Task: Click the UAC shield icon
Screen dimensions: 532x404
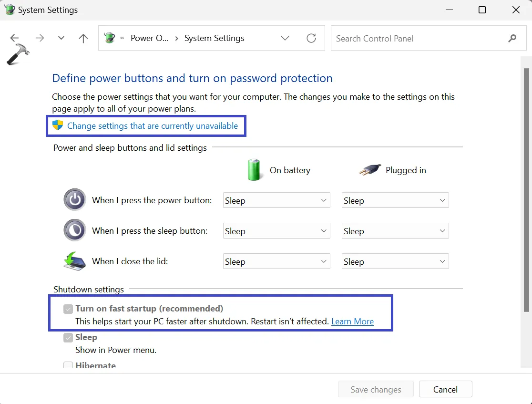Action: [57, 125]
